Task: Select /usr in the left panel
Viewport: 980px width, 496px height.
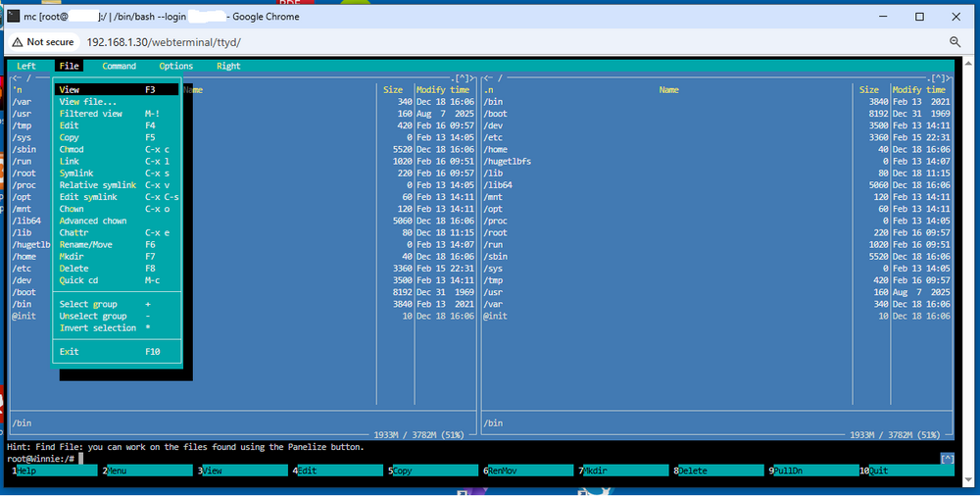Action: tap(22, 114)
